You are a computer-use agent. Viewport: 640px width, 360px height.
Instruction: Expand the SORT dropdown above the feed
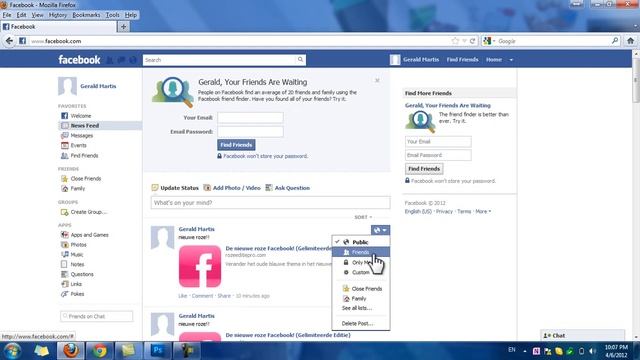pyautogui.click(x=363, y=217)
